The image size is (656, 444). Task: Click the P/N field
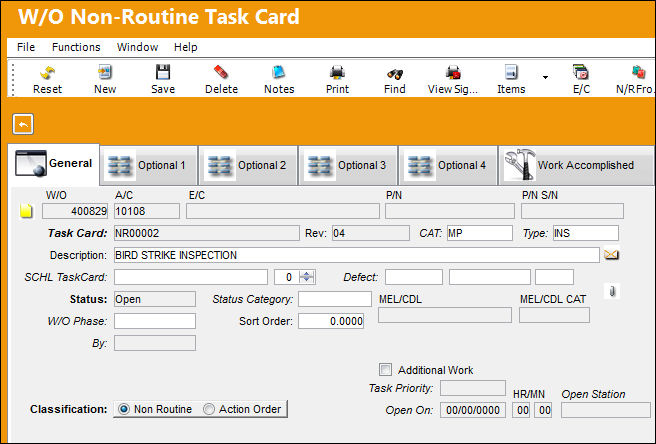click(x=450, y=211)
